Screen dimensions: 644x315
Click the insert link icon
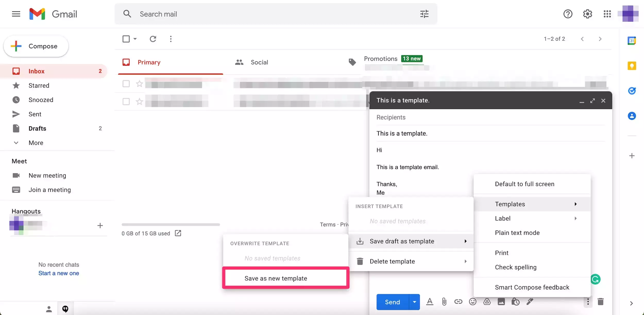pyautogui.click(x=458, y=302)
